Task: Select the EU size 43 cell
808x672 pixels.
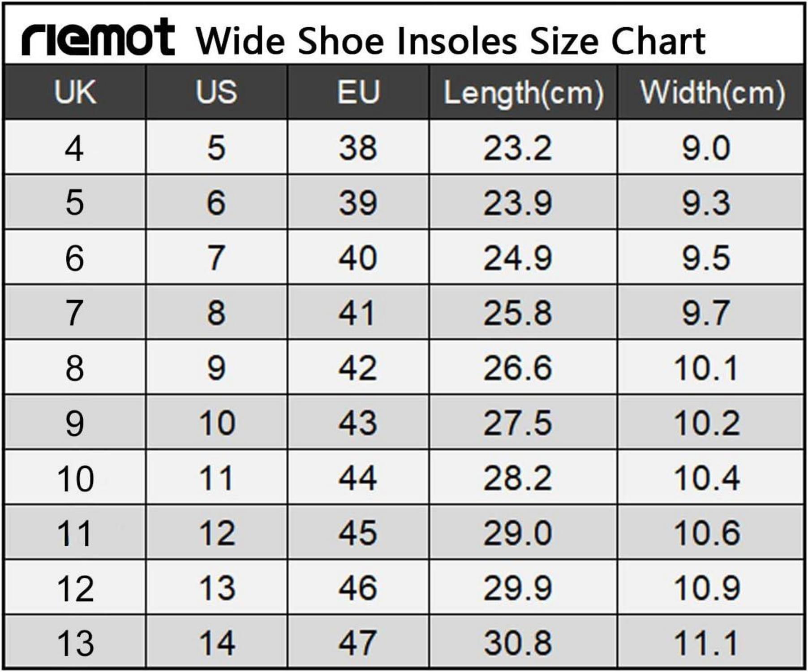Action: click(358, 423)
